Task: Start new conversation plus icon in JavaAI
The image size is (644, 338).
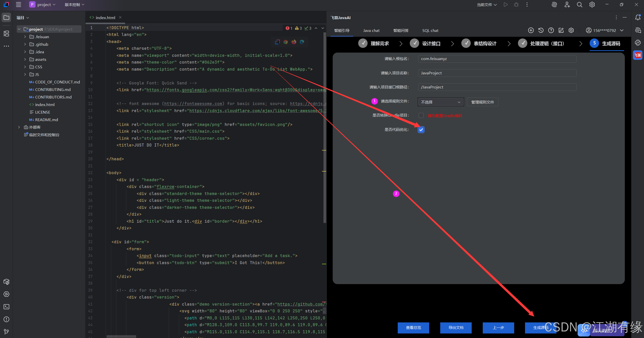Action: point(531,30)
